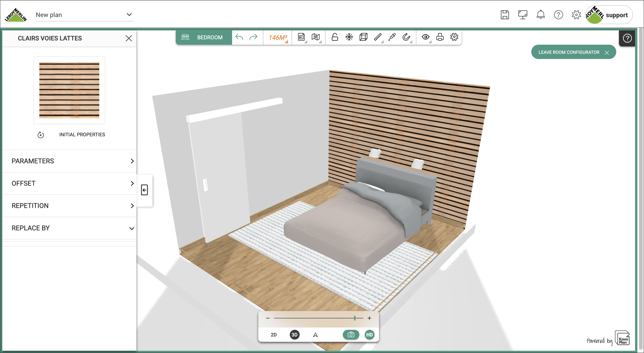Take a snapshot with camera button
Screen dimensions: 644x353
point(351,335)
